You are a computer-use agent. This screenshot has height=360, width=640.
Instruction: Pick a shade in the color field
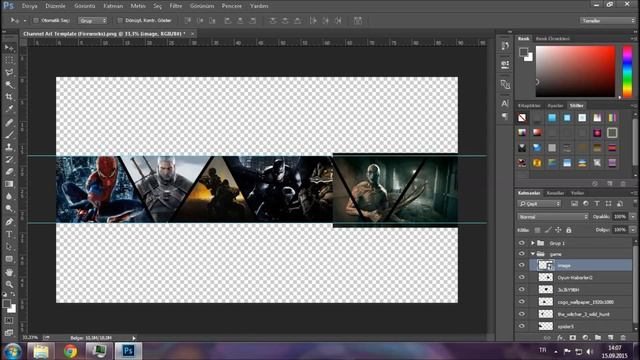tap(575, 71)
